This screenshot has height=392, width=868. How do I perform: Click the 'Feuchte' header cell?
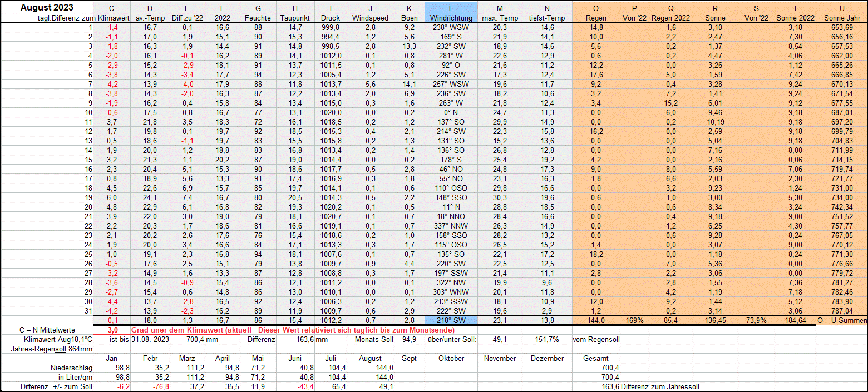[x=258, y=18]
